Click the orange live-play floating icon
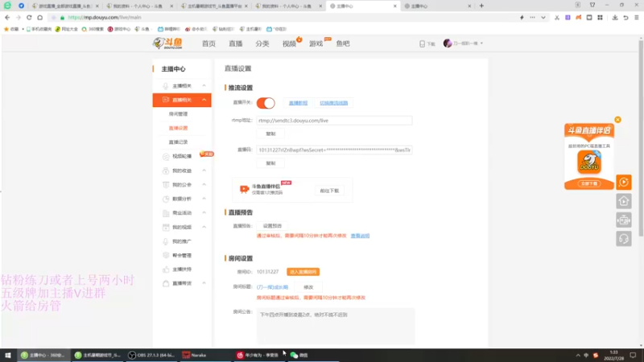The width and height of the screenshot is (644, 362). [x=623, y=183]
